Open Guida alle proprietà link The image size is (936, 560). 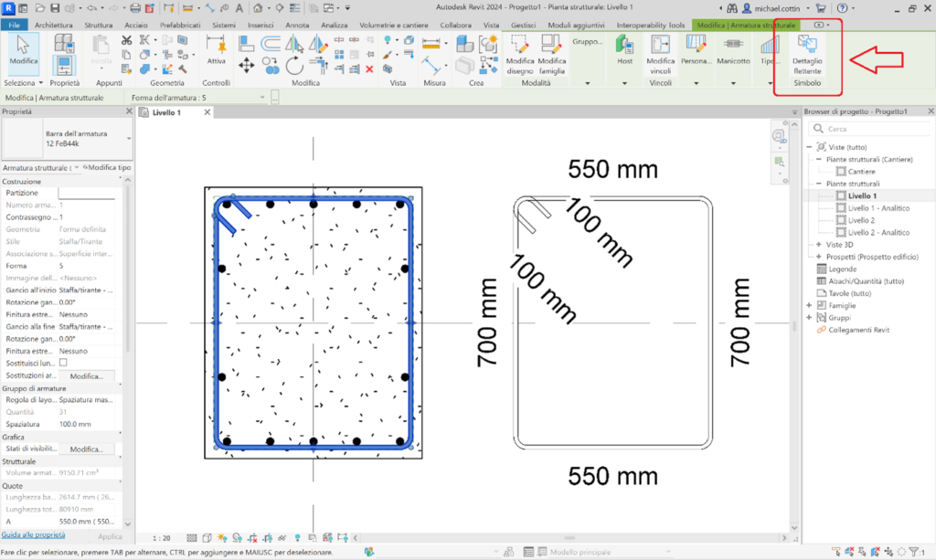pos(34,535)
